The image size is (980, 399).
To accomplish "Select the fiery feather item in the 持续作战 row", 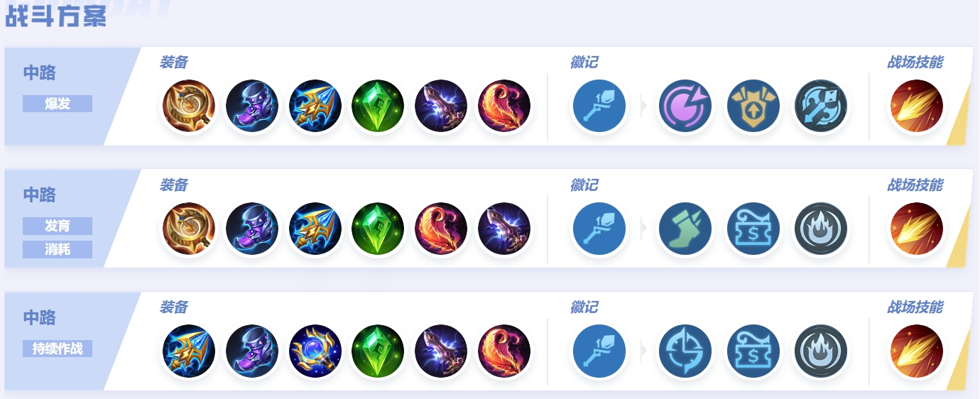I will click(x=504, y=351).
